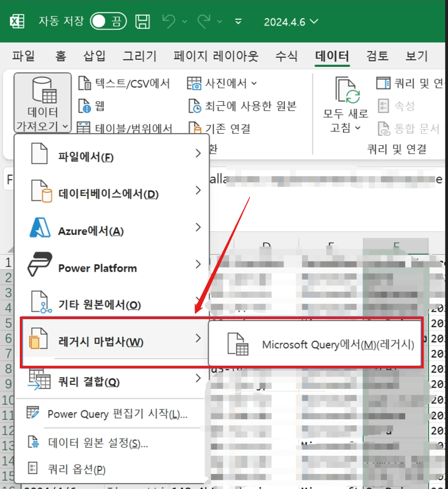
Task: Open Azure에서(A) submenu
Action: 112,228
